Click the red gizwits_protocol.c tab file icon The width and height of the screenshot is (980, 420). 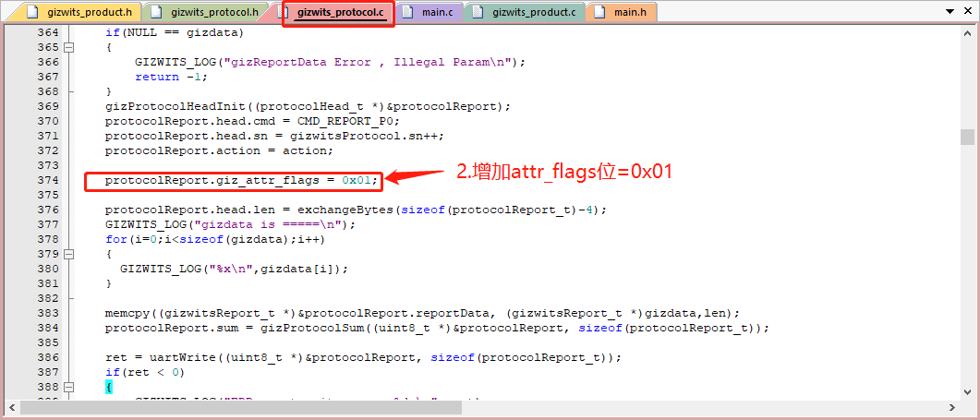[287, 13]
